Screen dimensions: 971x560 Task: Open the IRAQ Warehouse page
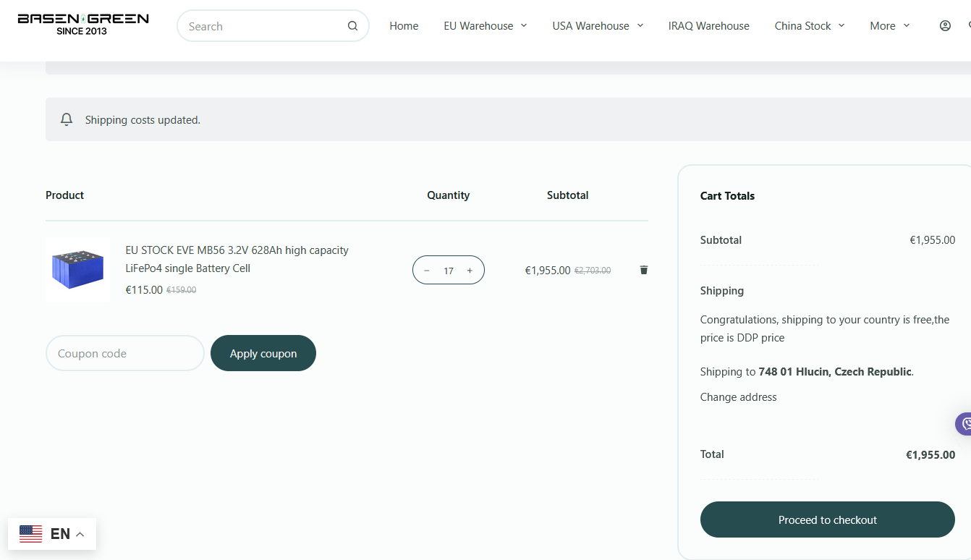(708, 26)
